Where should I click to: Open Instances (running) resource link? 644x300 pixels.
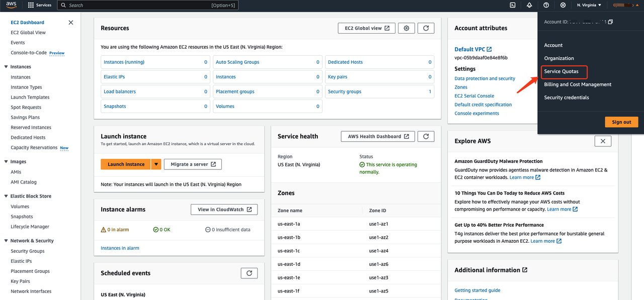click(x=124, y=62)
